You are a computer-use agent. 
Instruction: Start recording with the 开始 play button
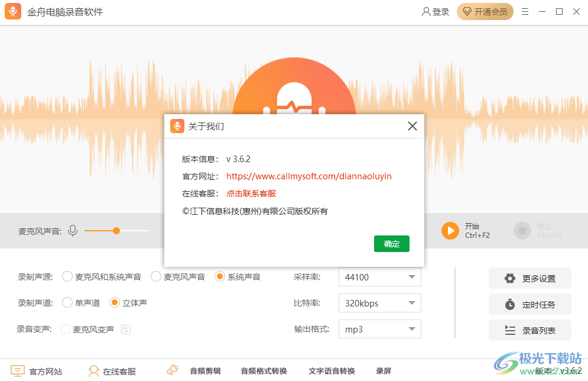tap(450, 231)
